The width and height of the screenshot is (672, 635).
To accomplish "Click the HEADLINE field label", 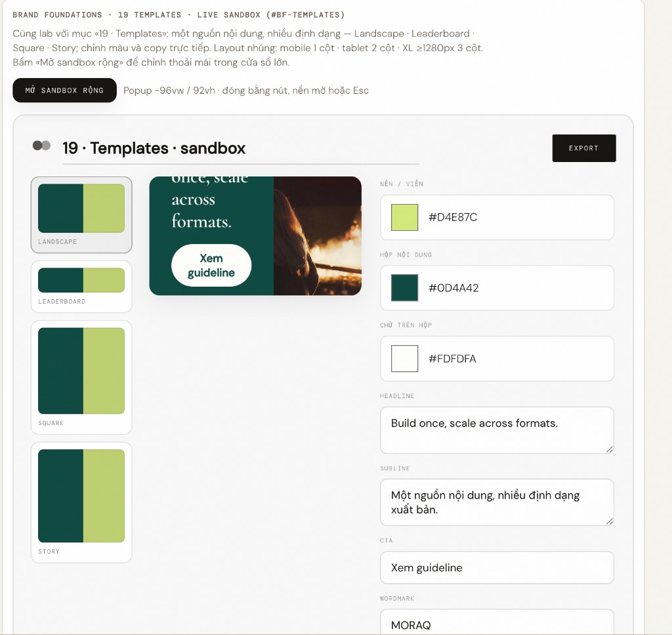I will pos(397,396).
